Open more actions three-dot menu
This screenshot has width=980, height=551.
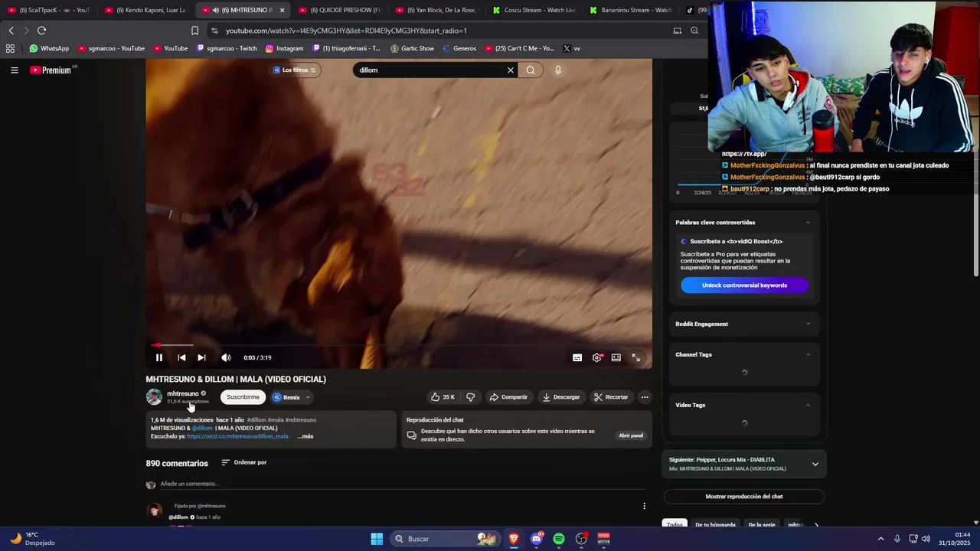645,397
